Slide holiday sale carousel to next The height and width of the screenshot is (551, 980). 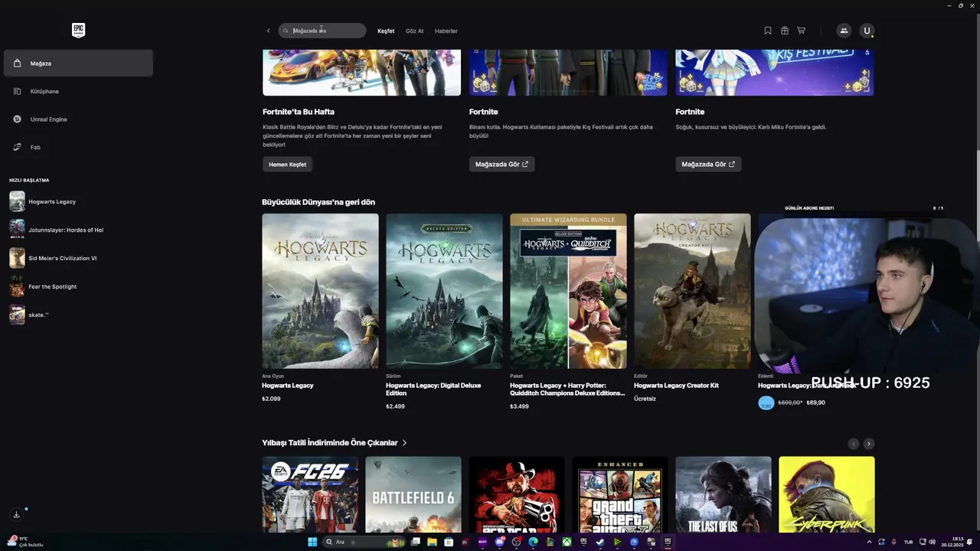869,444
